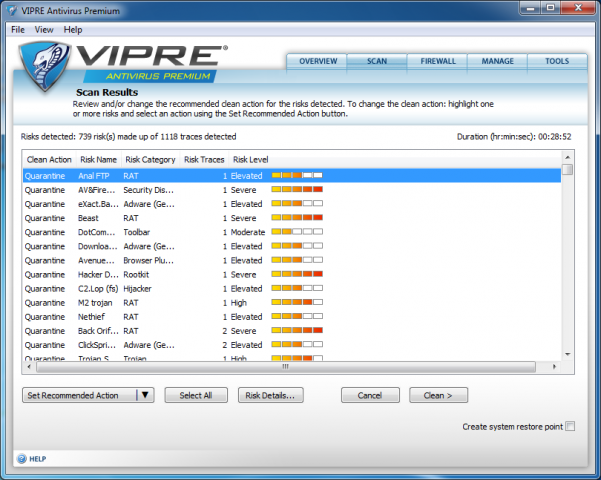The width and height of the screenshot is (601, 480).
Task: Click the VIPRE snake shield logo
Action: (44, 66)
